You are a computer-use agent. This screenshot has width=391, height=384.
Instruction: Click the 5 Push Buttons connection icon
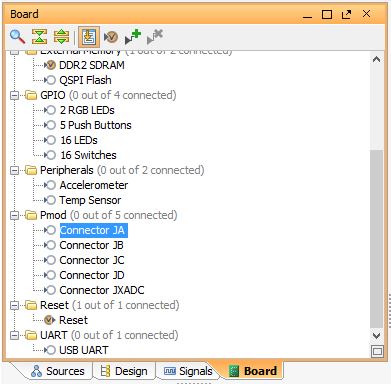[x=50, y=125]
